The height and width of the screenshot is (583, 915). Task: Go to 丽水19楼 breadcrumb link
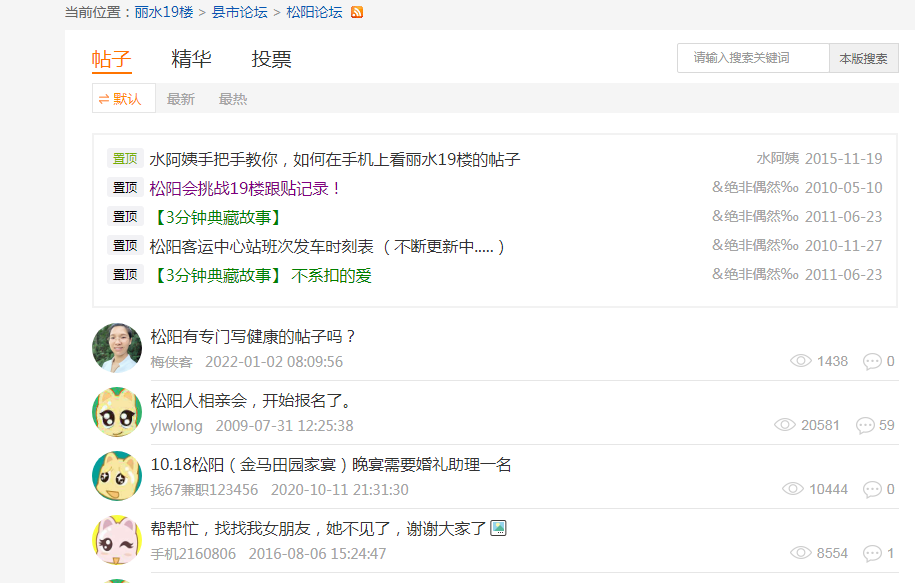(x=164, y=12)
